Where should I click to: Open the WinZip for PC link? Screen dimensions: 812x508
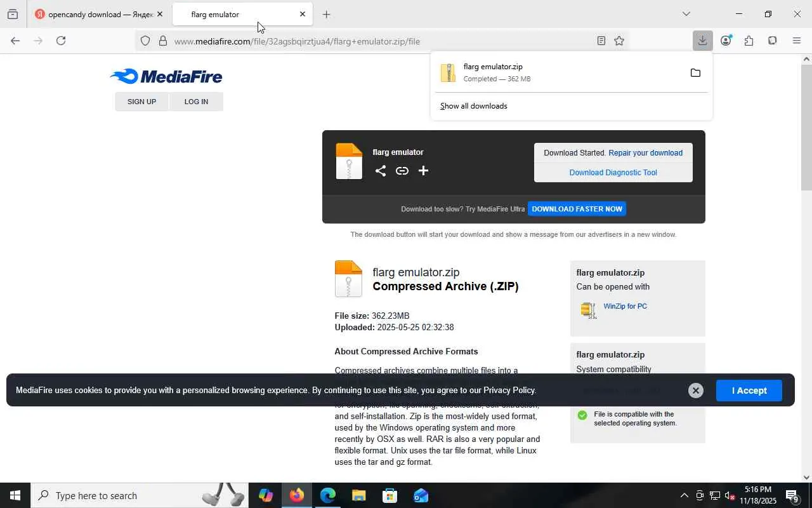click(625, 306)
